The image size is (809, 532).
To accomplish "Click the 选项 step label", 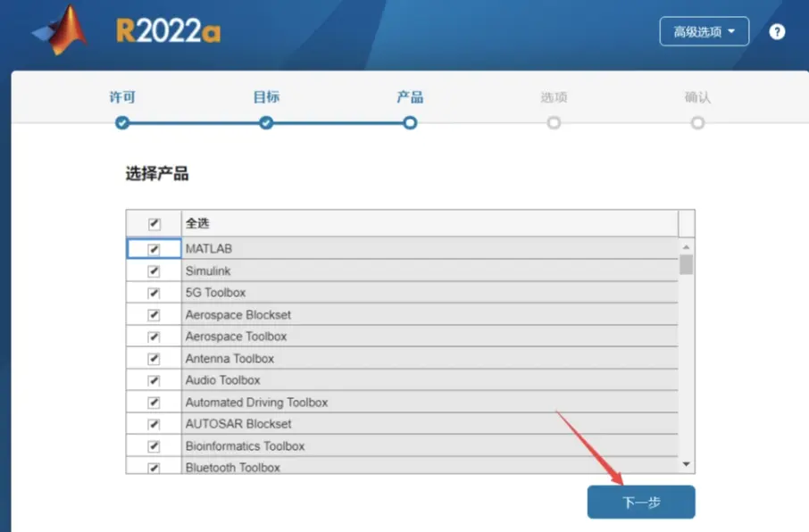I will [x=554, y=97].
